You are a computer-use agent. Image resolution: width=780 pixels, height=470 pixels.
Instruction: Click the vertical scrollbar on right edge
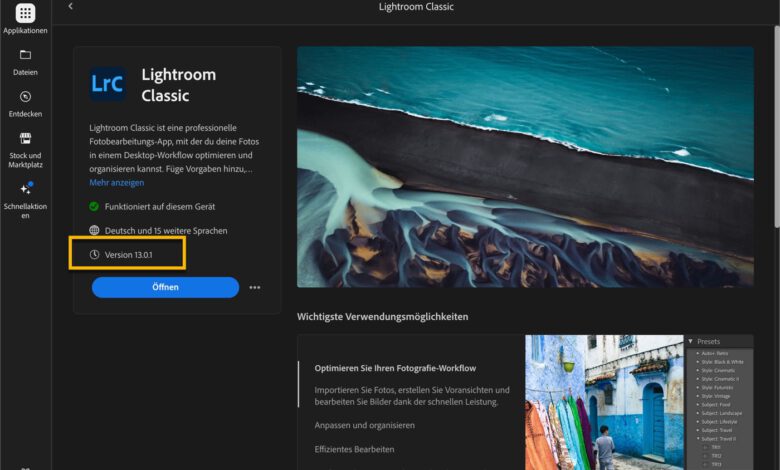click(777, 127)
